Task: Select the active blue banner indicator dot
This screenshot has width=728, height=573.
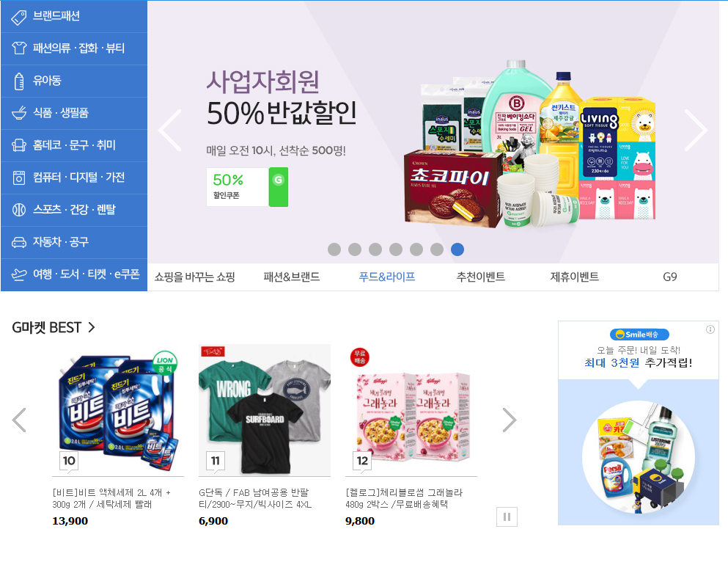Action: (x=457, y=249)
